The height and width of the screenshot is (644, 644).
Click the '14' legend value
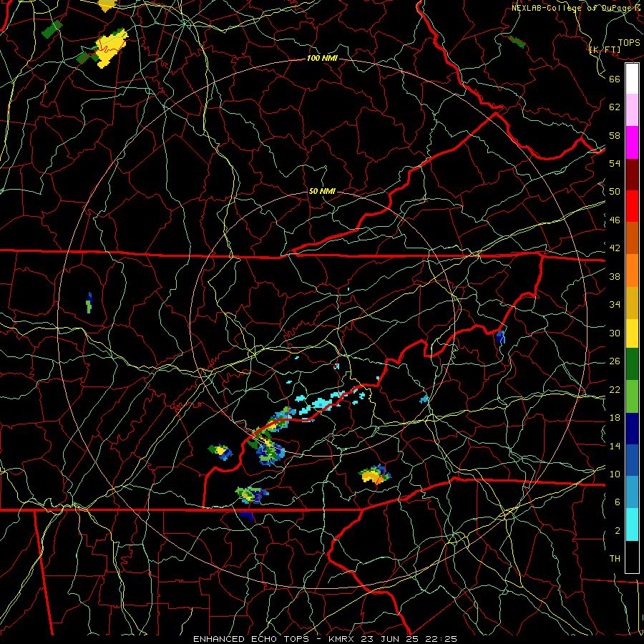(615, 446)
